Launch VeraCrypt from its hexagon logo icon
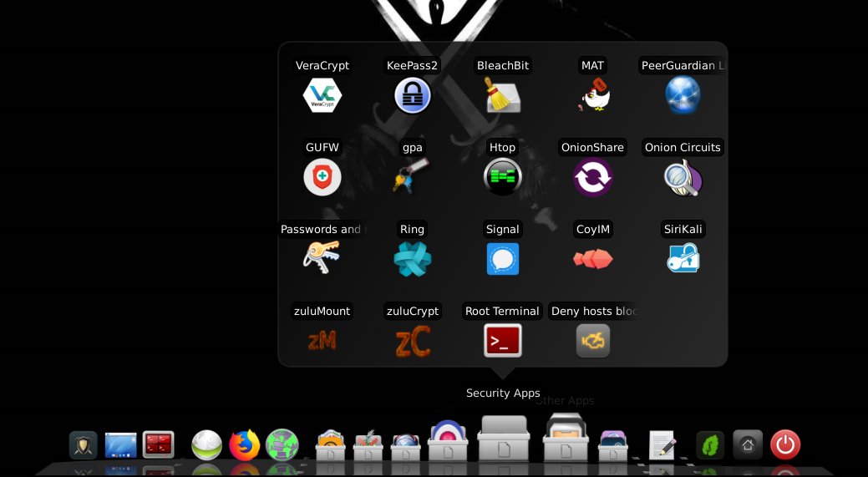This screenshot has height=477, width=868. 322,96
